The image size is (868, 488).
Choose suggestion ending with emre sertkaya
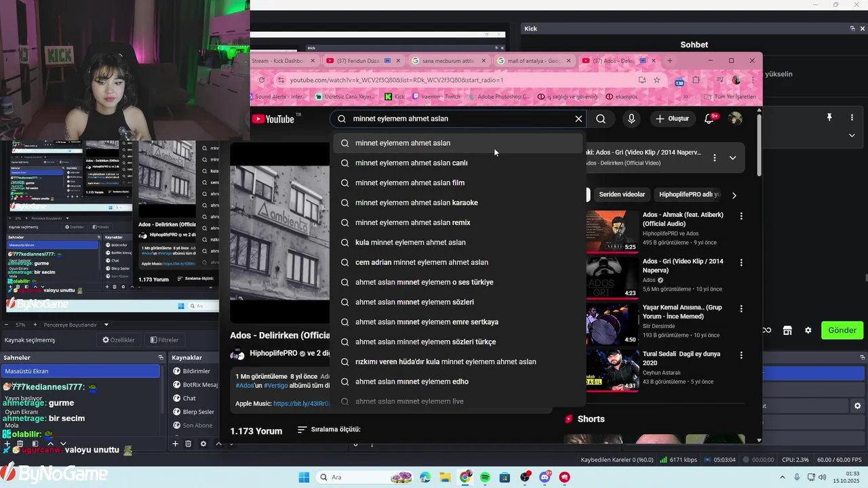(x=457, y=322)
